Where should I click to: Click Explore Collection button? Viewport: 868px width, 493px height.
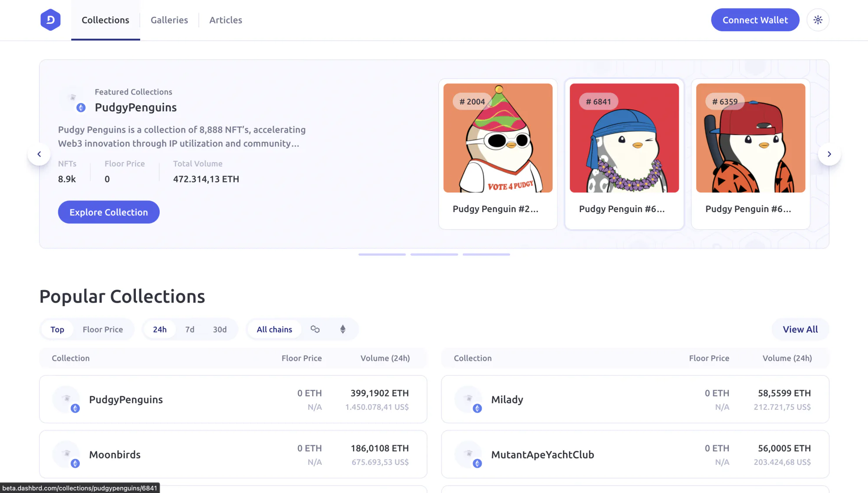point(109,212)
